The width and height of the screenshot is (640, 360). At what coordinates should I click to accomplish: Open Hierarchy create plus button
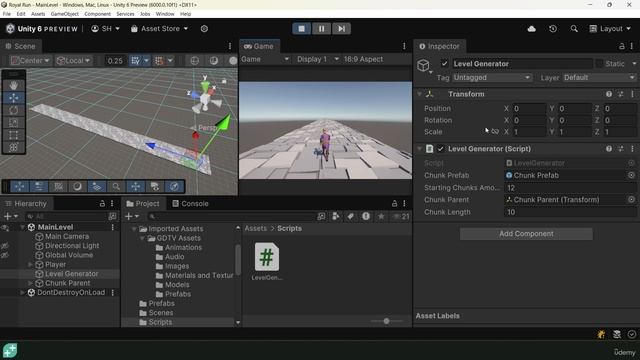pos(11,216)
